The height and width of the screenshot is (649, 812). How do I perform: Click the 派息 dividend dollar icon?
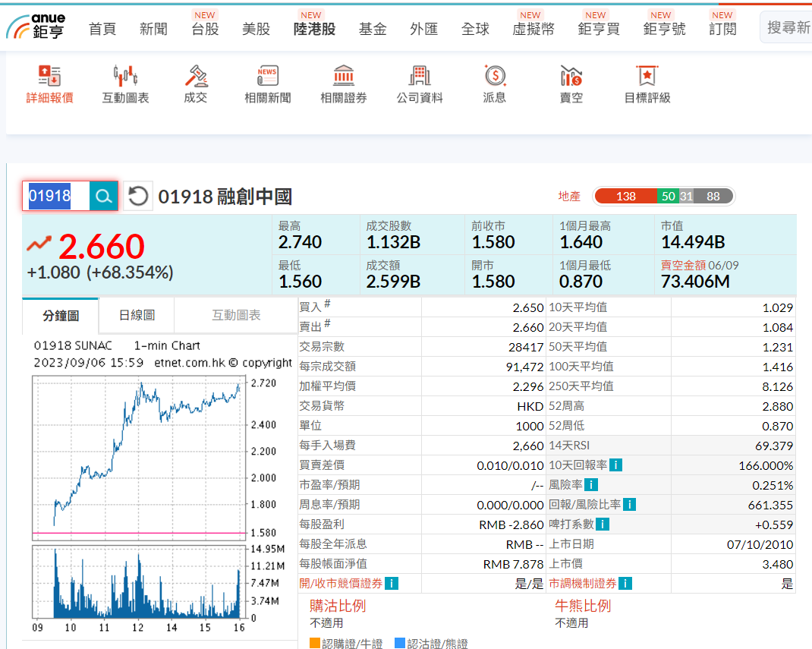click(495, 76)
